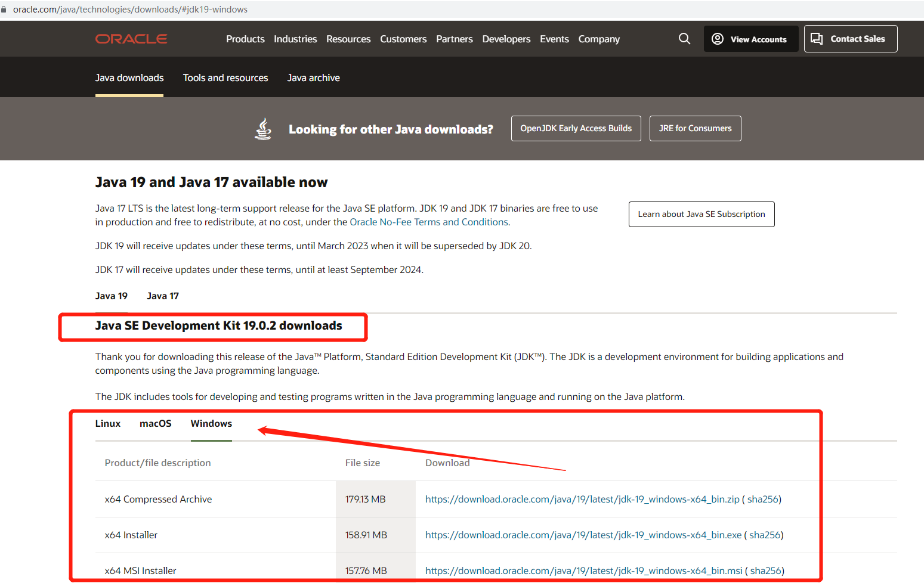Click JRE for Consumers button
The image size is (924, 583).
pos(696,128)
